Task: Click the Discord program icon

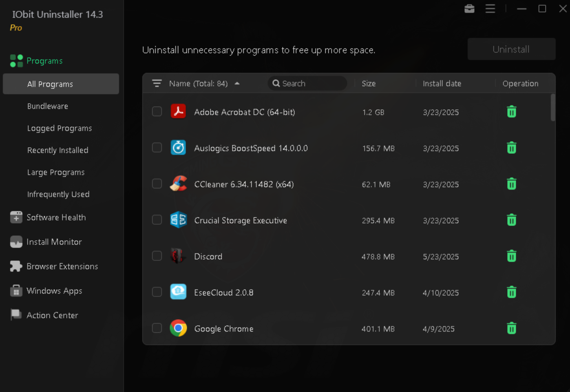Action: pos(177,256)
